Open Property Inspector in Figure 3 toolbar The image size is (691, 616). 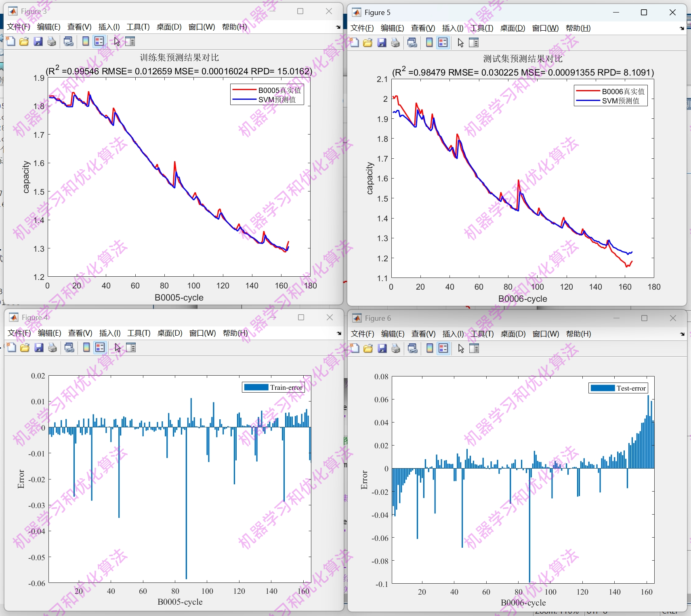130,41
